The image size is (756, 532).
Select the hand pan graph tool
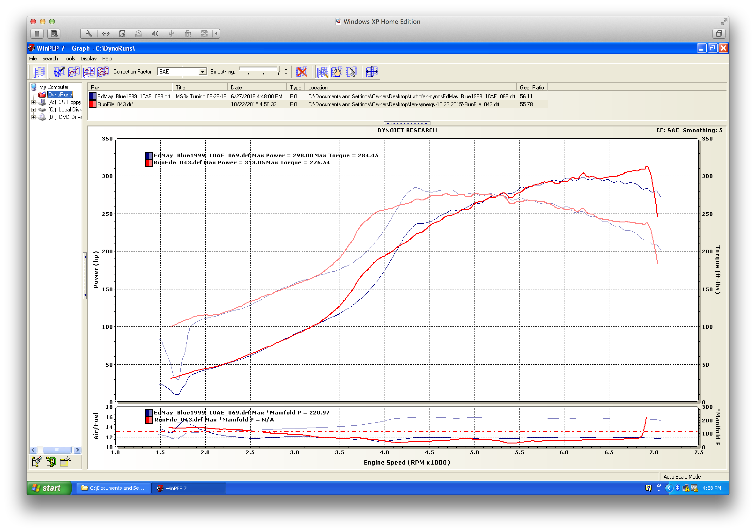[337, 72]
